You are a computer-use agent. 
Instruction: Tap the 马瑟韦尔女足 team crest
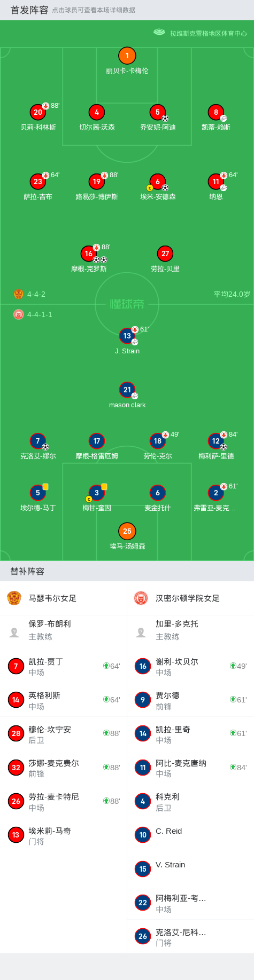pos(14,598)
